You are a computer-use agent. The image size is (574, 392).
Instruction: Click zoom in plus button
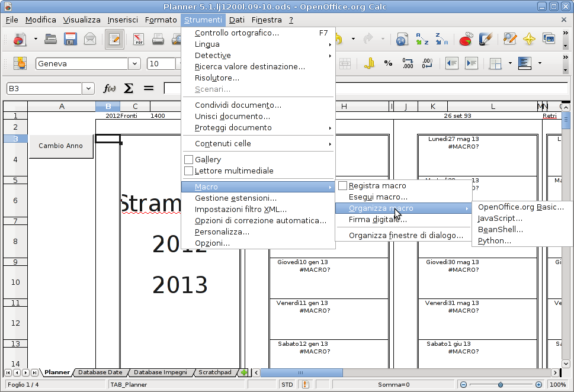(x=538, y=385)
